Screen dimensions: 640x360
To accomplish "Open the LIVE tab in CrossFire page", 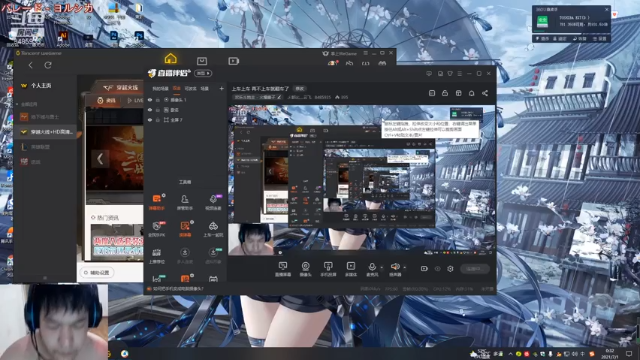I will click(x=135, y=100).
